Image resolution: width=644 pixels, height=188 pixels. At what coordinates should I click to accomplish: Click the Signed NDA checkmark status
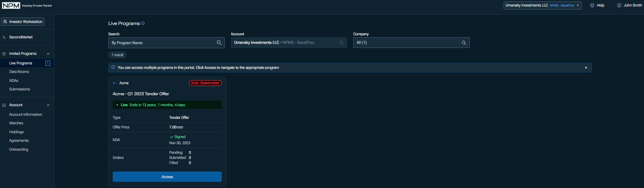pos(178,137)
